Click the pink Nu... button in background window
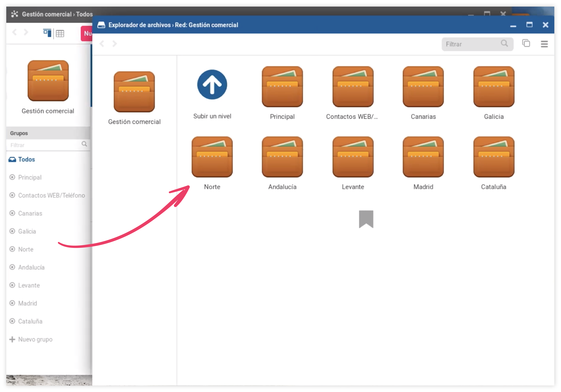 (x=87, y=34)
